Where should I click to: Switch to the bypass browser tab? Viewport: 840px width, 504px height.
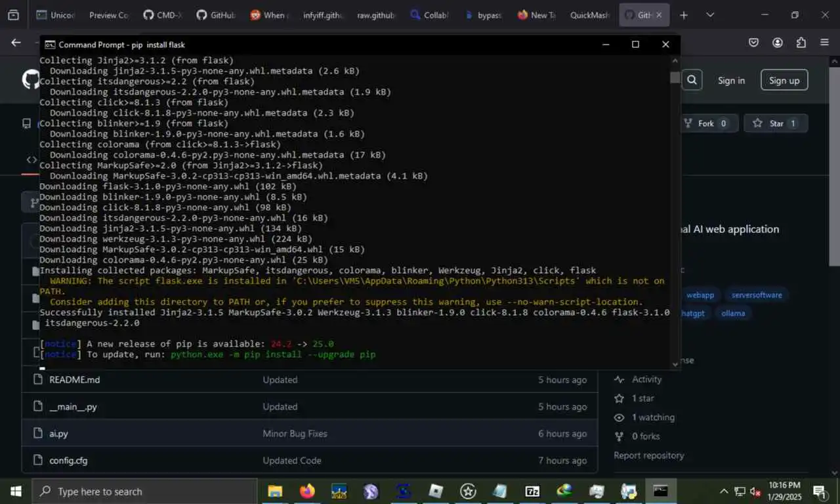[482, 15]
